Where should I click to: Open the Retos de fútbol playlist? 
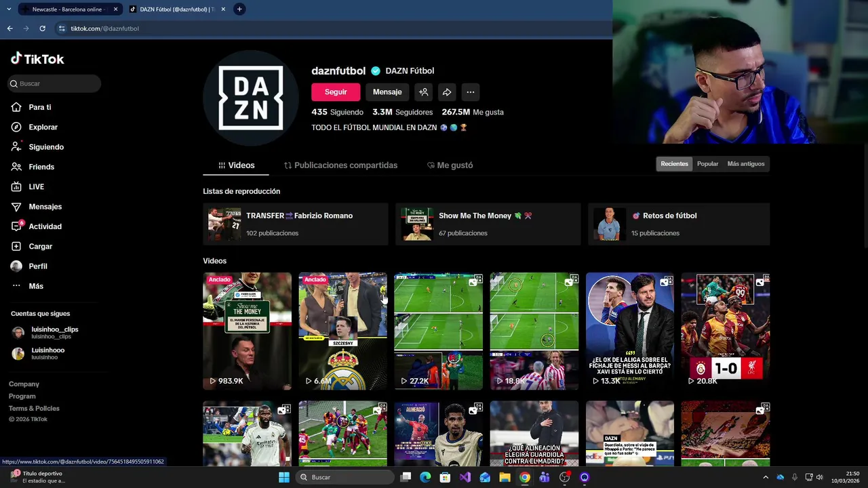point(679,224)
